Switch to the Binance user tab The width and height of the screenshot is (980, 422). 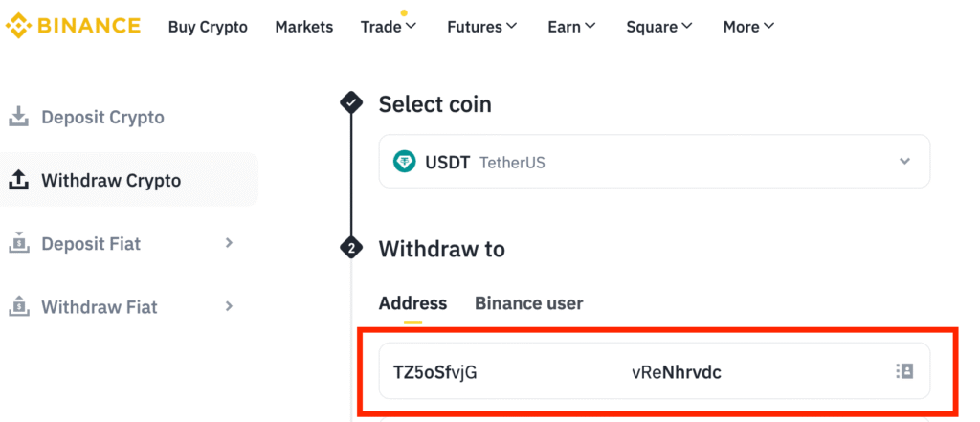528,303
